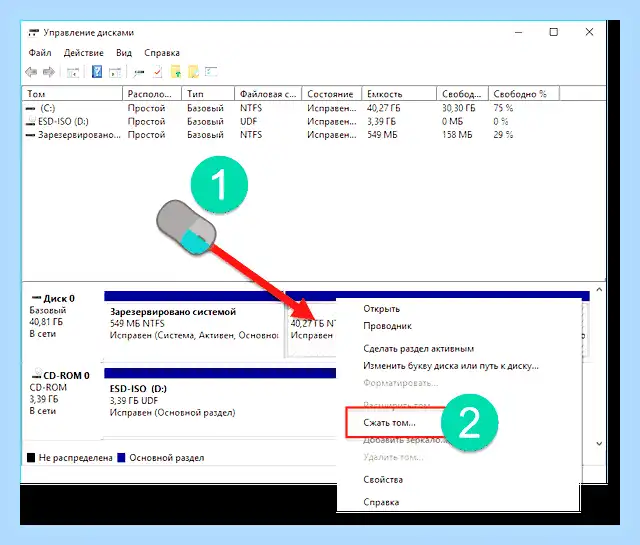This screenshot has width=640, height=545.
Task: Sort by the Состояние column header
Action: (x=332, y=94)
